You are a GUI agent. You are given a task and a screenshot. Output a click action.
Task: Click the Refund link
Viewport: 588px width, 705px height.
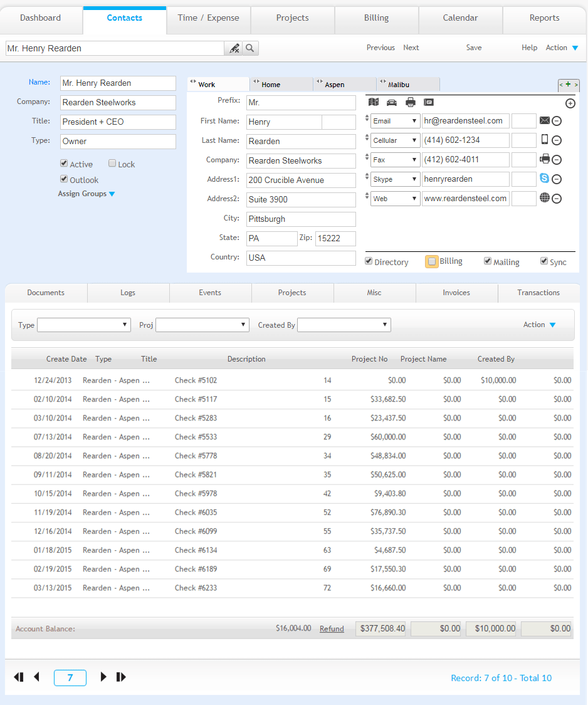click(x=332, y=629)
